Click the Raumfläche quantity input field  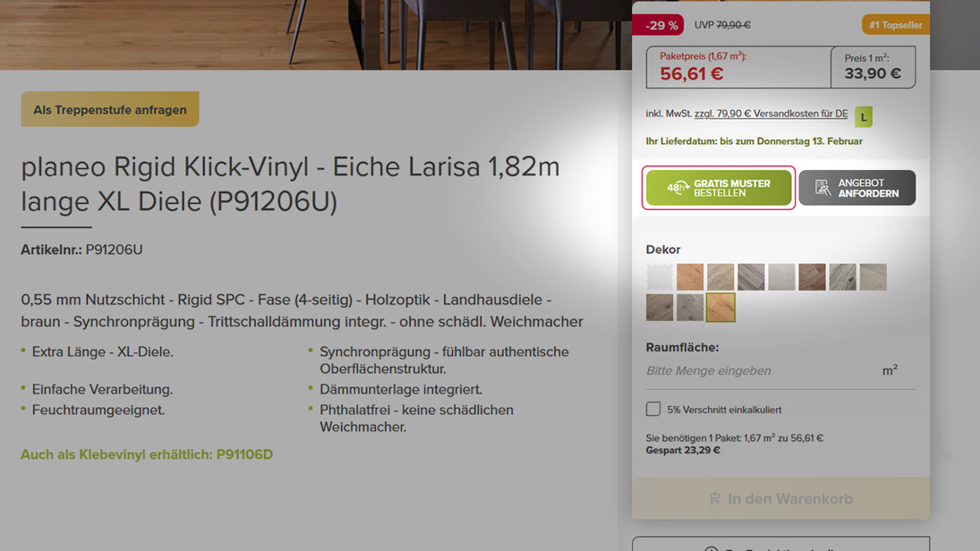(780, 370)
